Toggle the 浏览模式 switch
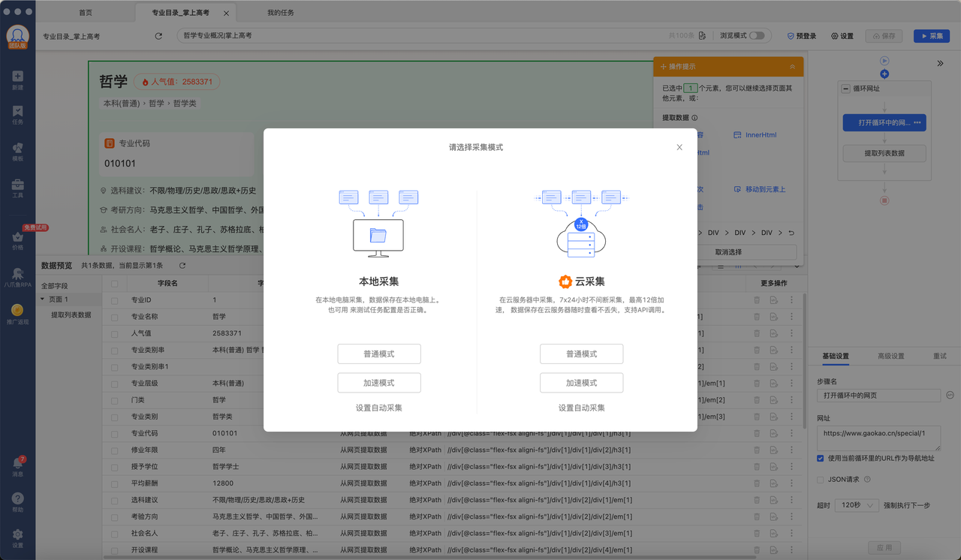 757,36
